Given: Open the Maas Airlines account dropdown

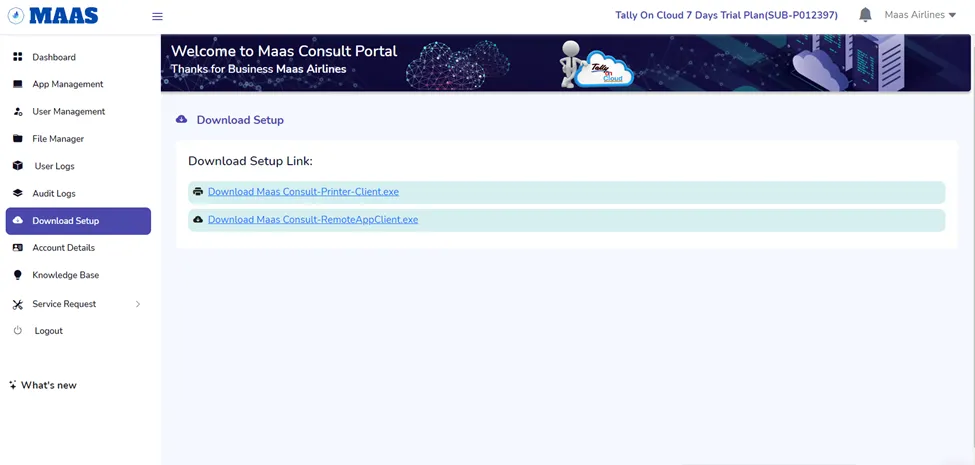Looking at the screenshot, I should pos(920,15).
